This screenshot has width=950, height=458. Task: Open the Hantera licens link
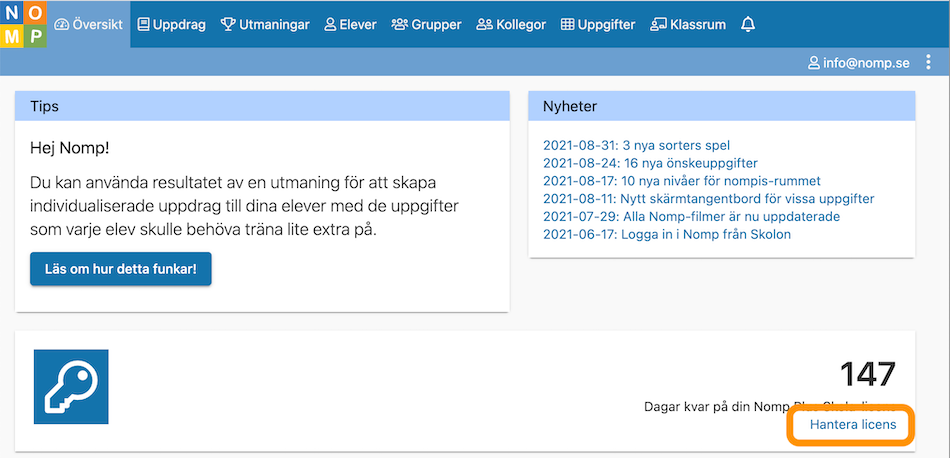point(852,425)
